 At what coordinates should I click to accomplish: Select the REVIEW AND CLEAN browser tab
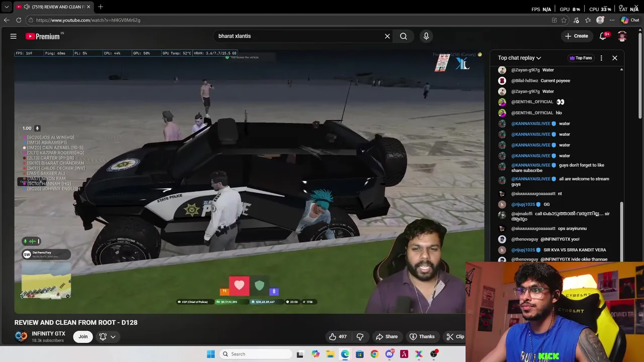(53, 7)
